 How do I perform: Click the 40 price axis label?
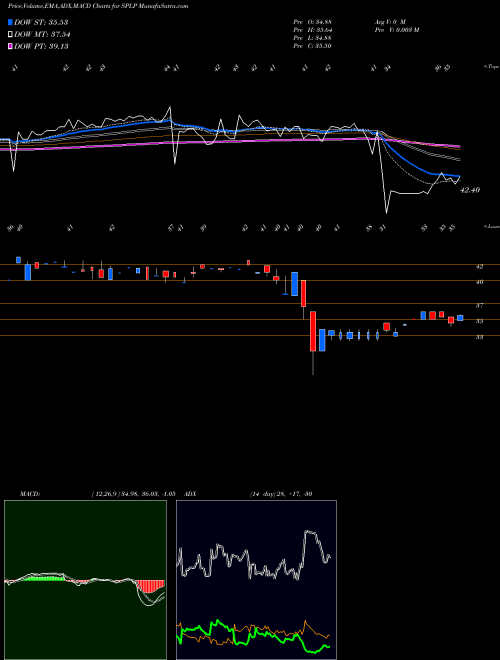click(479, 282)
